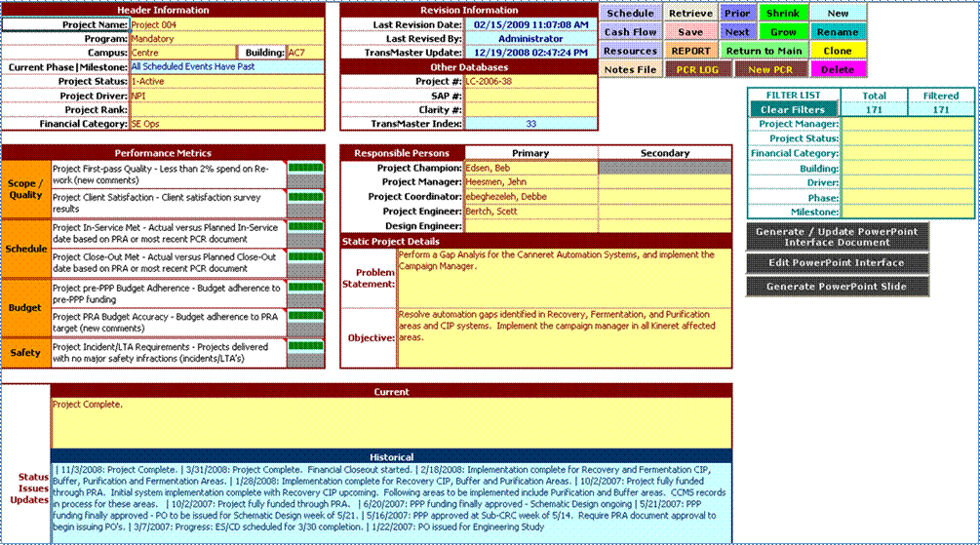Screen dimensions: 980x545
Task: Click the Phase filter field
Action: point(908,198)
